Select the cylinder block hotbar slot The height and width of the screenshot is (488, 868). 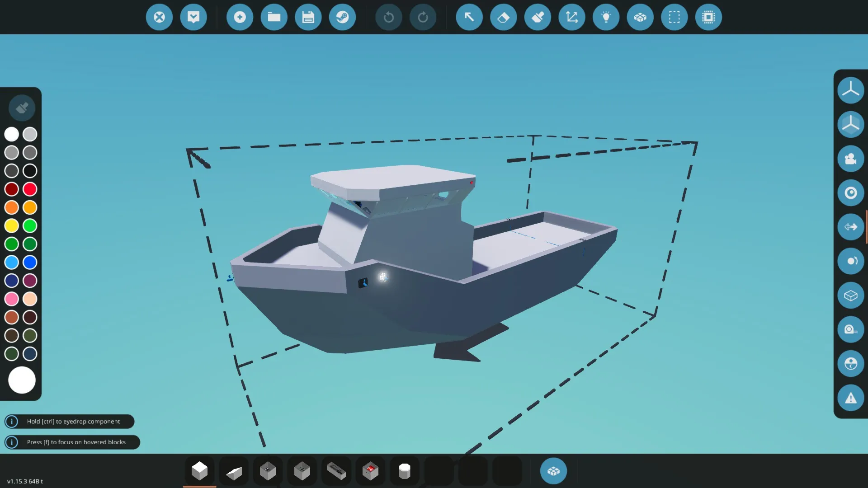[x=405, y=472]
